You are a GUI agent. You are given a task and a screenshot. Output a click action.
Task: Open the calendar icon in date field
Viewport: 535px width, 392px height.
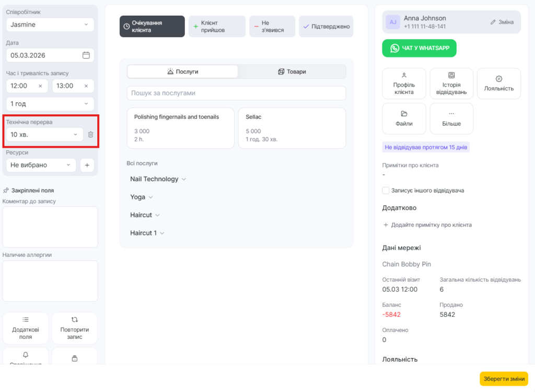(86, 55)
